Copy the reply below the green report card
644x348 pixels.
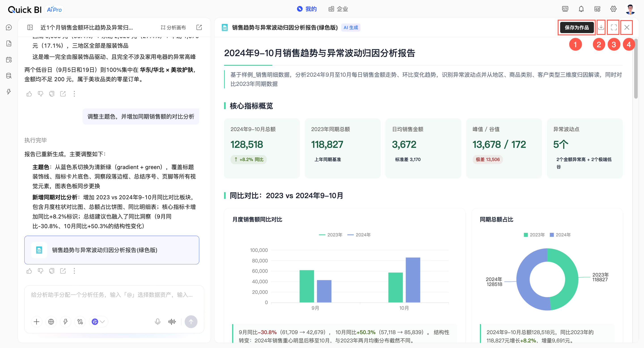coord(52,271)
